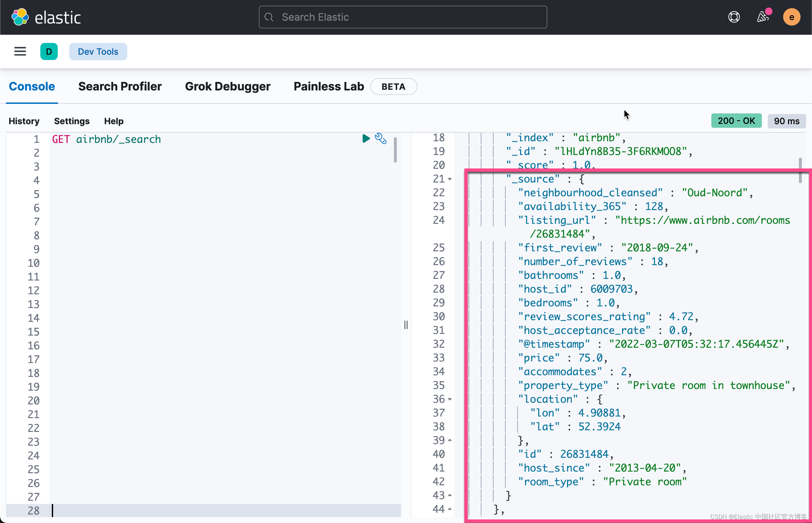Click the "_index" airbnb value
Screen dimensions: 812x523
(x=597, y=138)
